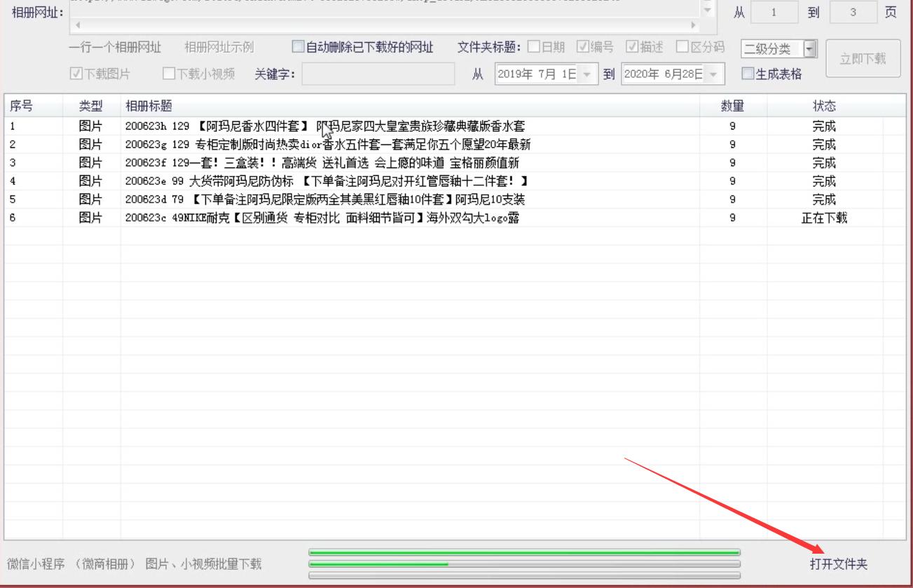Click the 正在下载 status in row 6
913x588 pixels.
point(825,218)
